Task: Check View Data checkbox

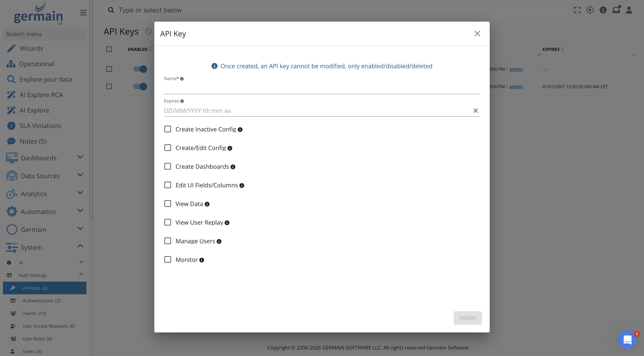Action: [x=168, y=204]
